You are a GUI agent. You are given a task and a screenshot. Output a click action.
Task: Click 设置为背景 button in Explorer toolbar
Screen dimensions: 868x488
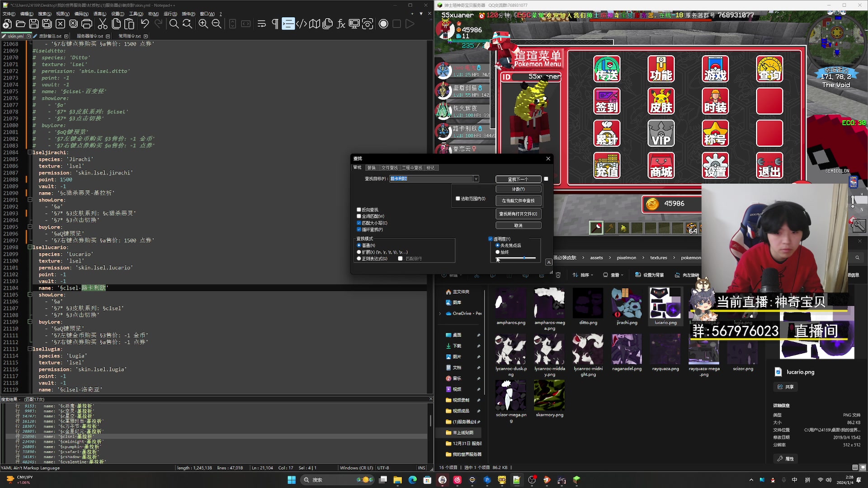650,275
